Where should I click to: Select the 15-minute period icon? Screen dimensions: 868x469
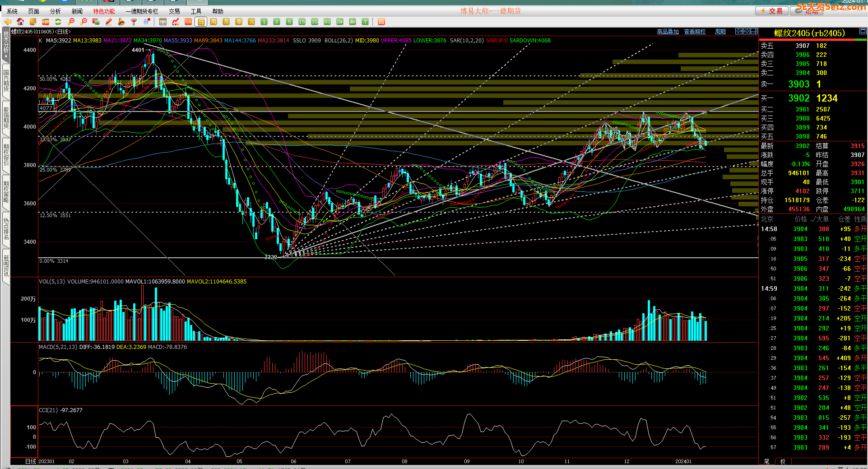pyautogui.click(x=302, y=22)
